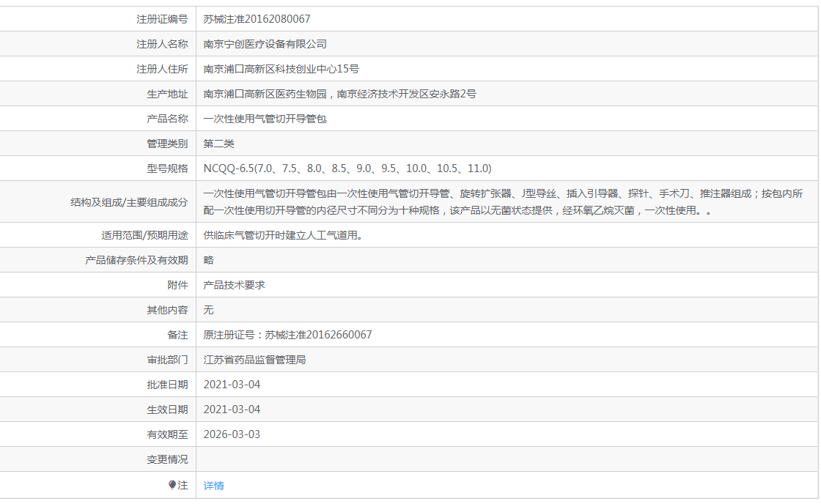Select expiry date 2026-03-03

[232, 434]
